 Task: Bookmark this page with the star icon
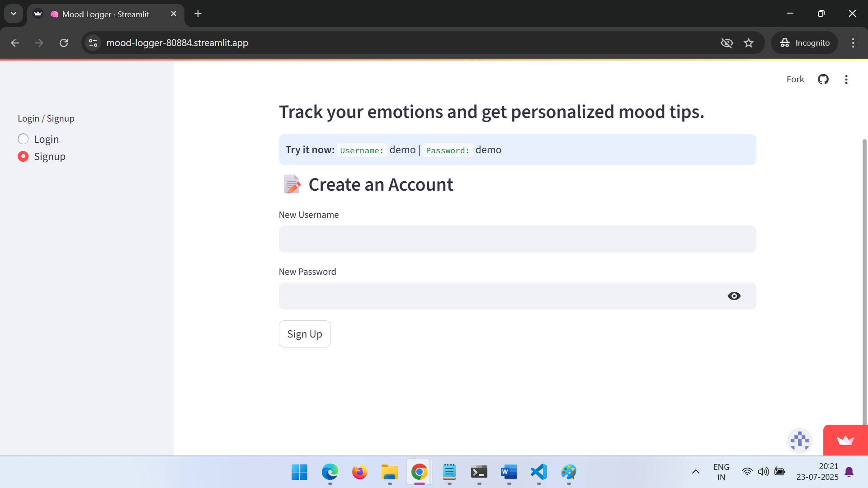point(749,43)
